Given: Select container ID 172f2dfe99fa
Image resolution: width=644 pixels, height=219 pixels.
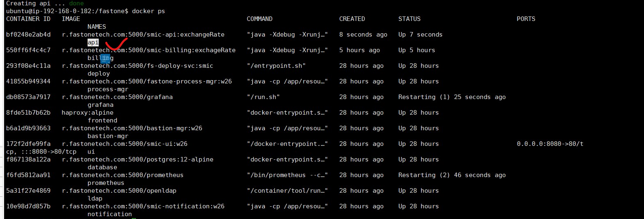Looking at the screenshot, I should coord(28,144).
